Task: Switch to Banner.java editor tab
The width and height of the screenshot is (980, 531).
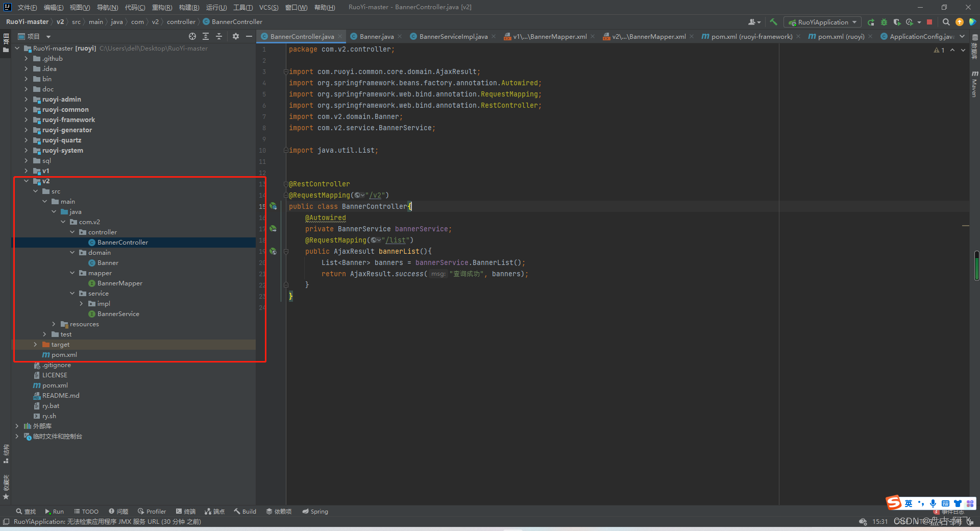Action: pos(376,36)
